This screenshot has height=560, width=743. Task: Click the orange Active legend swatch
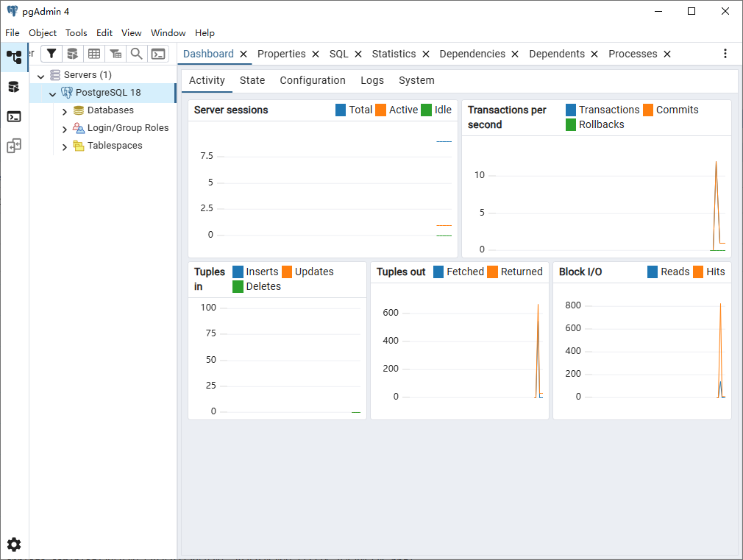380,110
